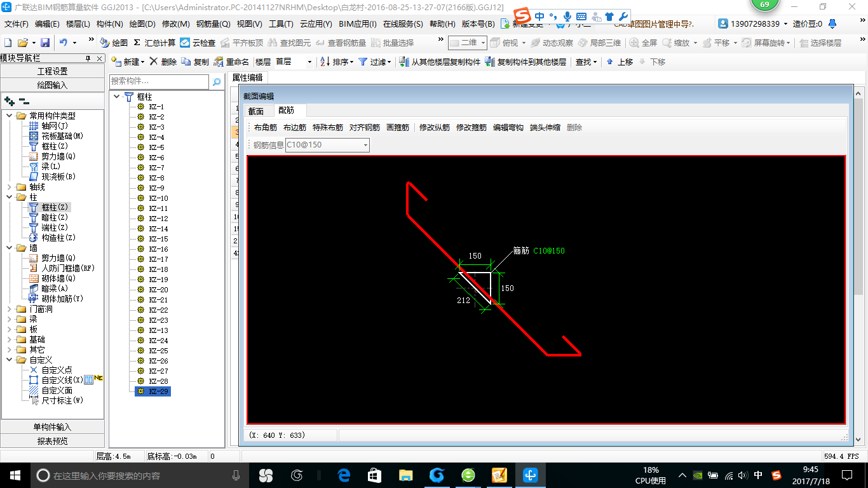Click the 端头伸缩 button
This screenshot has width=868, height=488.
545,128
